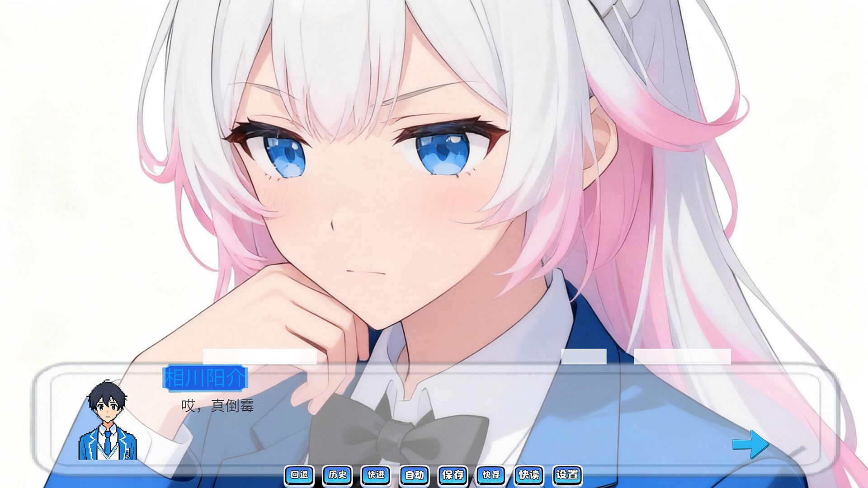Image resolution: width=868 pixels, height=488 pixels.
Task: Click the rightmost white bar above dialogue box
Action: pos(682,356)
